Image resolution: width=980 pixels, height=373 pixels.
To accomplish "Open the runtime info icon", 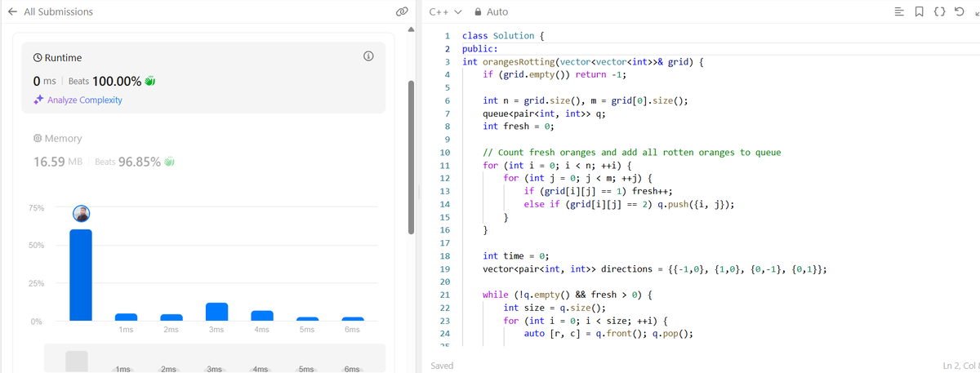I will pyautogui.click(x=367, y=57).
